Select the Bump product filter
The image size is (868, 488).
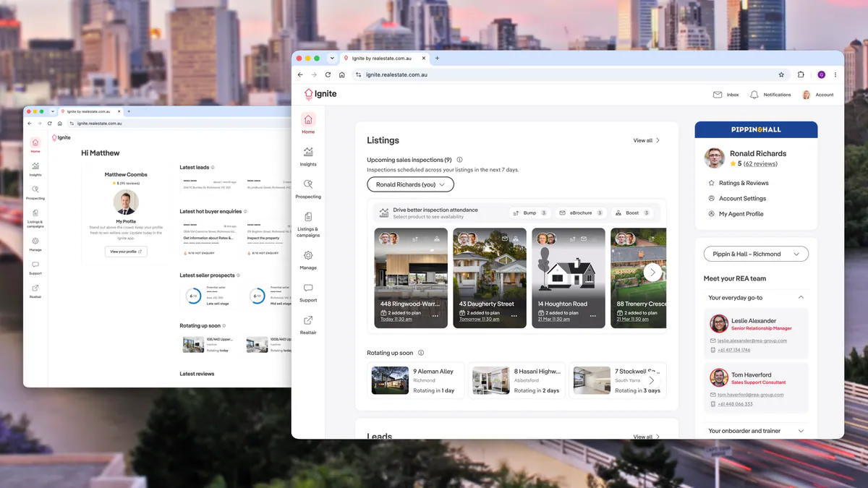pos(529,213)
